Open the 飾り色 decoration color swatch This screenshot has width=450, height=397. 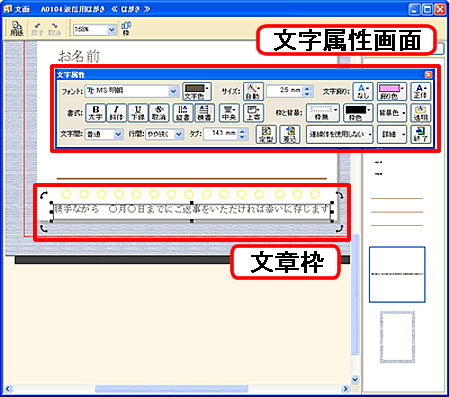point(392,92)
